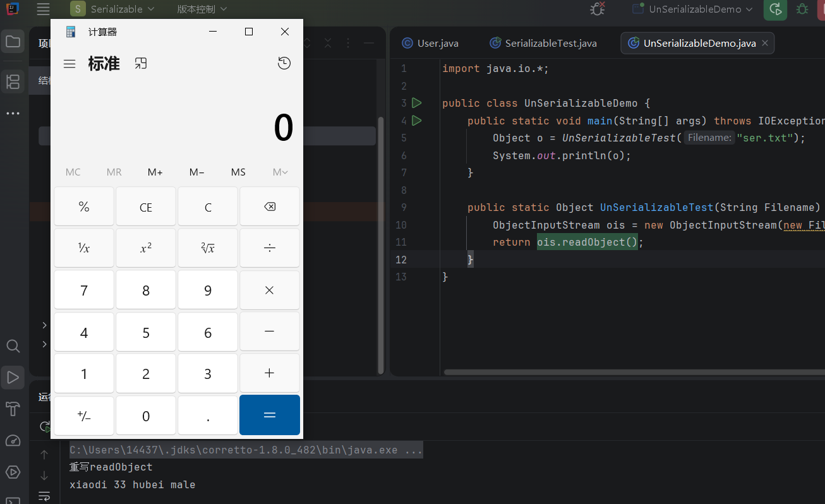Click Rerun icon in Run panel
825x504 pixels.
[44, 426]
